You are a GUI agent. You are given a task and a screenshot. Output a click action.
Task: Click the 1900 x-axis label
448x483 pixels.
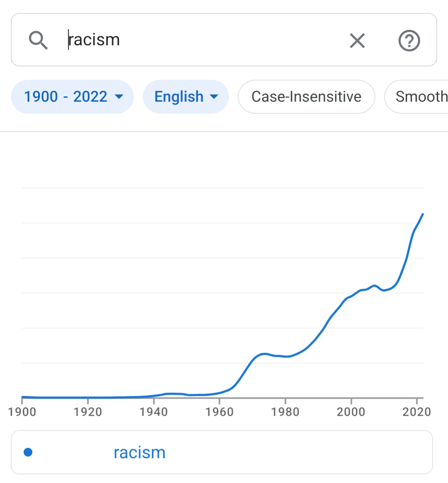pyautogui.click(x=22, y=412)
